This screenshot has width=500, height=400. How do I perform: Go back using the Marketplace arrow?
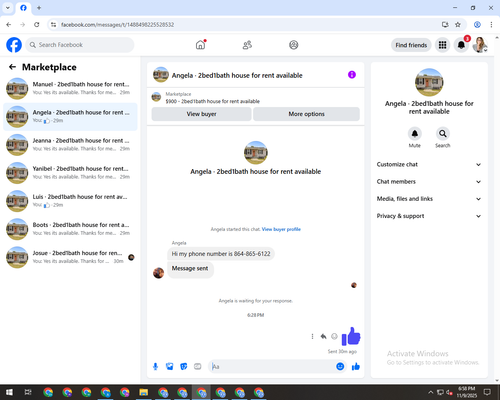pyautogui.click(x=12, y=67)
